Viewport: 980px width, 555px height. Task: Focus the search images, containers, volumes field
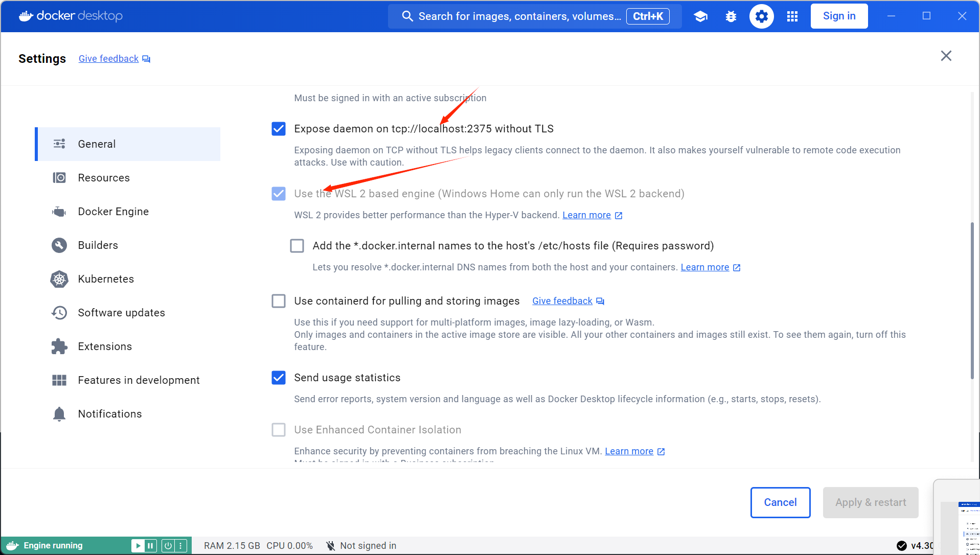click(535, 16)
